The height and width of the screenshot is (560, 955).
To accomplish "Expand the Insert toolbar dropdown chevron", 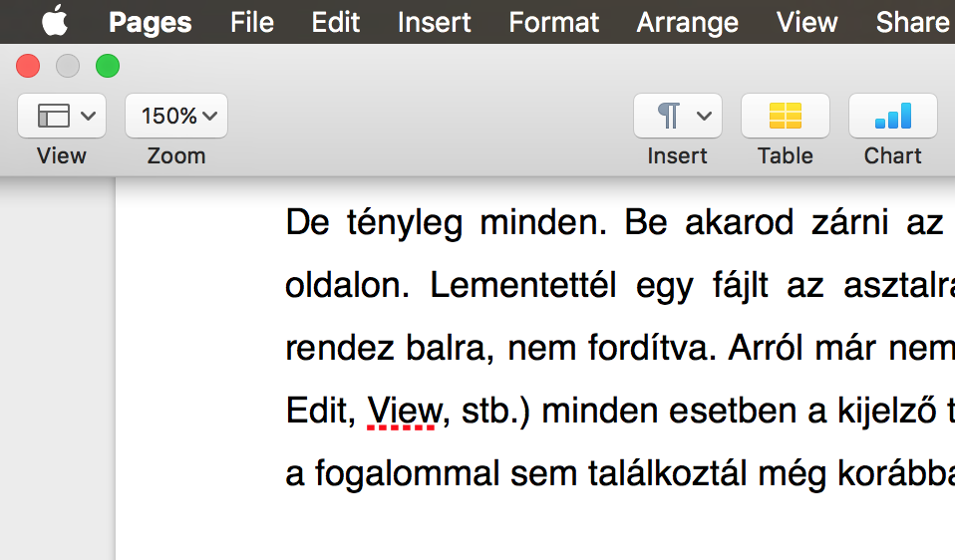I will (x=704, y=117).
